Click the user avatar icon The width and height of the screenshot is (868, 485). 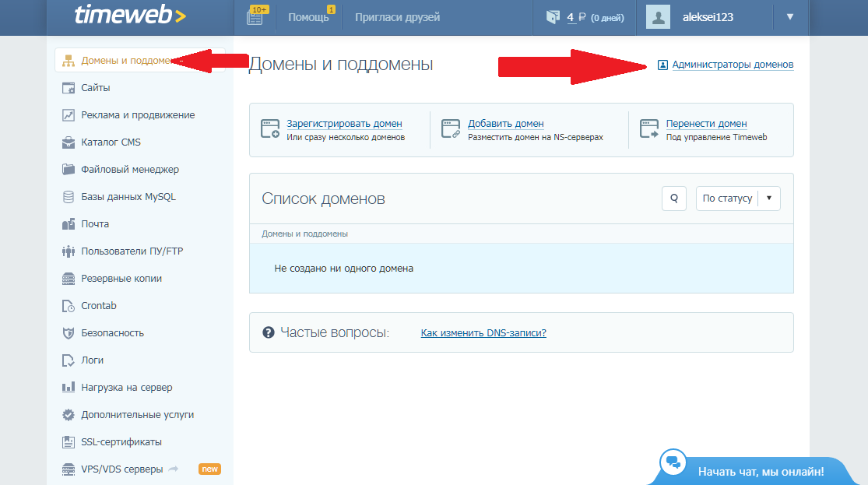point(658,17)
